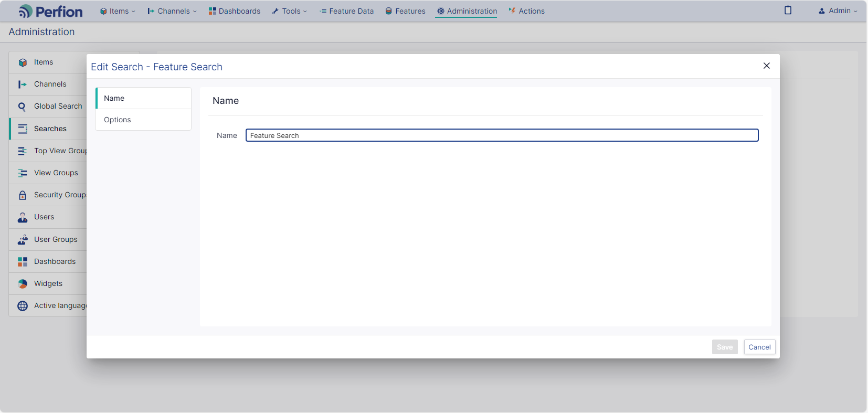This screenshot has width=868, height=413.
Task: Open Global Search in the sidebar
Action: pyautogui.click(x=58, y=106)
